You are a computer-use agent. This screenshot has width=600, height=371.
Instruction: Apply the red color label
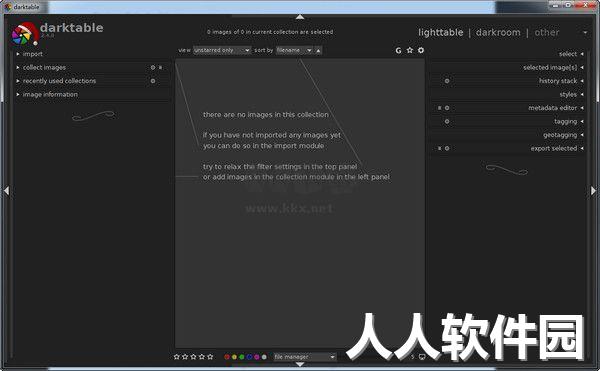point(227,357)
